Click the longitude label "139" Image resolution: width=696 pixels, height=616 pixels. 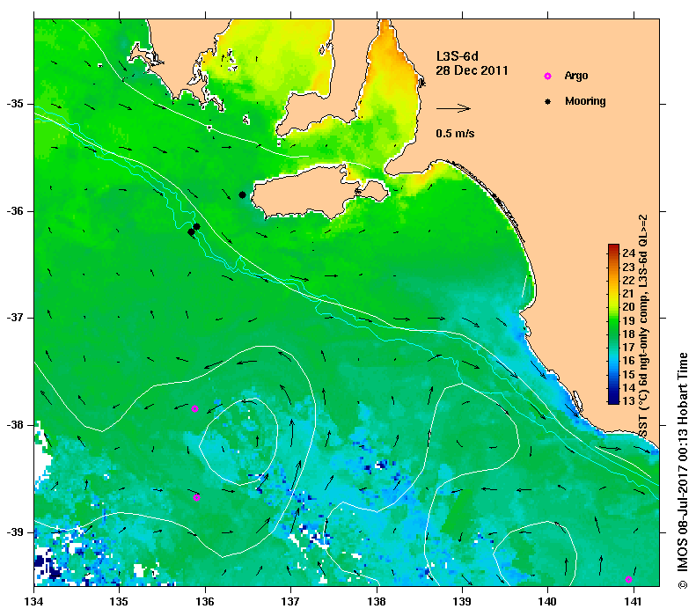tap(463, 602)
